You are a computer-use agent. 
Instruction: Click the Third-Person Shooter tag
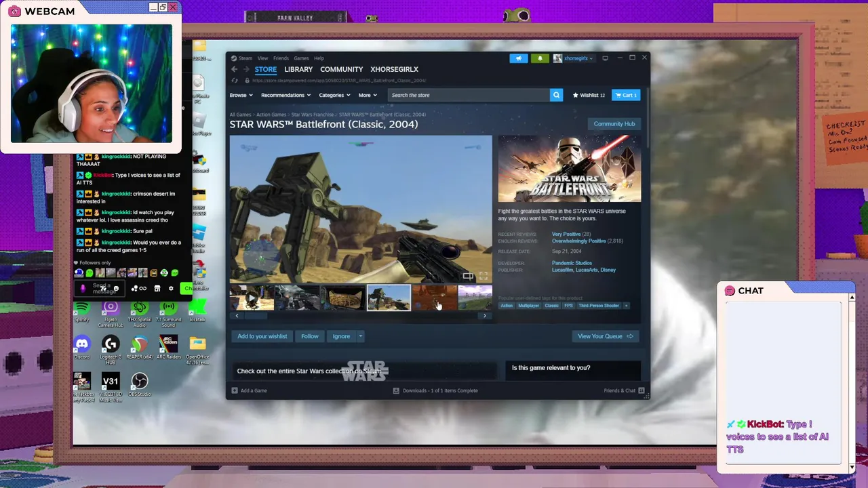tap(599, 306)
